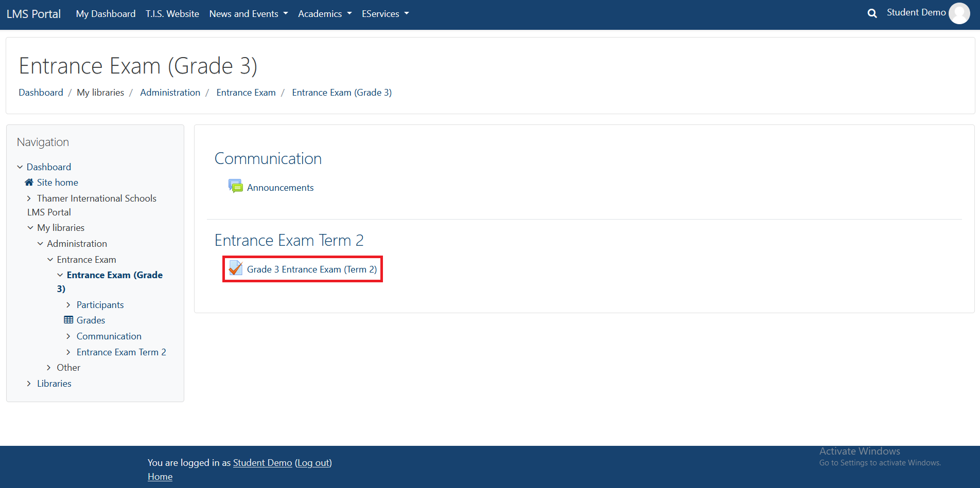The height and width of the screenshot is (488, 980).
Task: Open Student Demo user menu name
Action: (916, 12)
